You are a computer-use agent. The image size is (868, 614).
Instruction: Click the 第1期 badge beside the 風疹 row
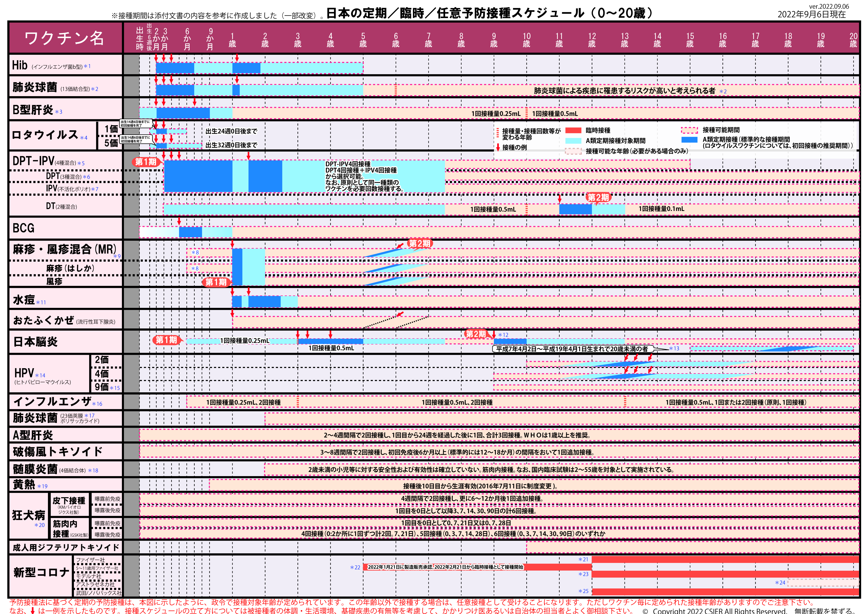click(x=216, y=282)
